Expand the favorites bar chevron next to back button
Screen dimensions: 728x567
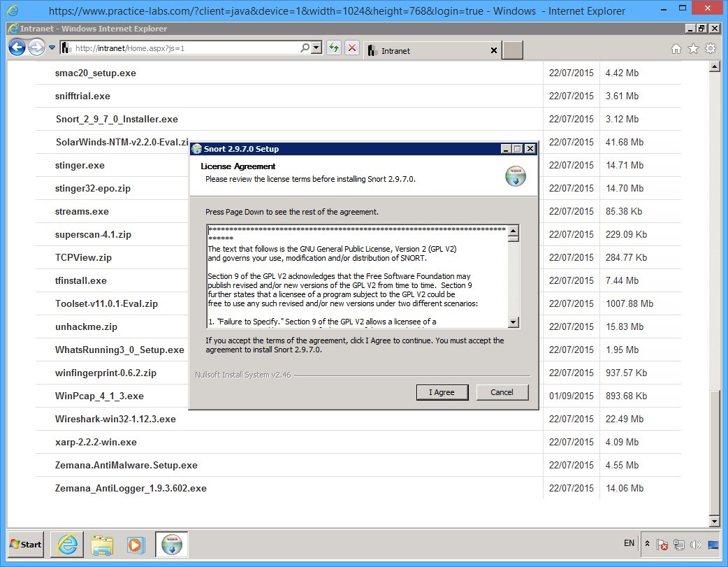[50, 47]
